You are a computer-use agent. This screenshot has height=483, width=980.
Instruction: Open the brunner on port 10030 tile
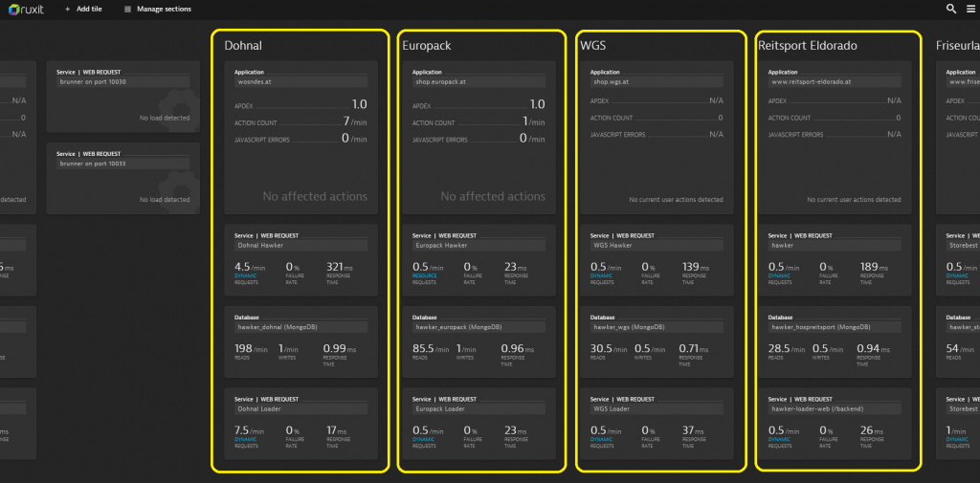click(123, 97)
